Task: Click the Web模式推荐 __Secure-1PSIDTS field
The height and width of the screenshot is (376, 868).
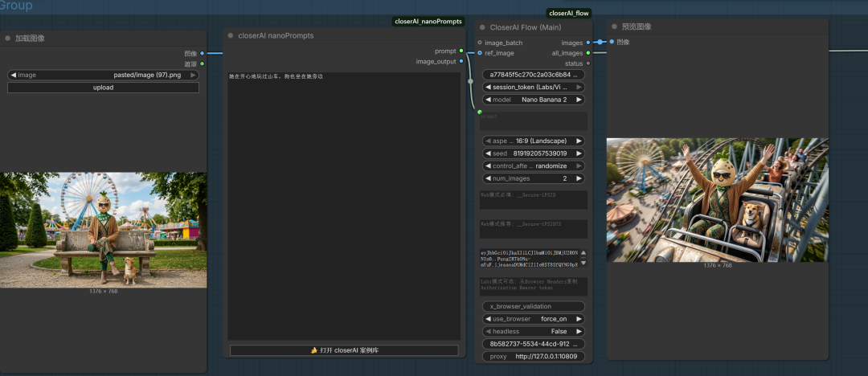Action: click(x=534, y=229)
